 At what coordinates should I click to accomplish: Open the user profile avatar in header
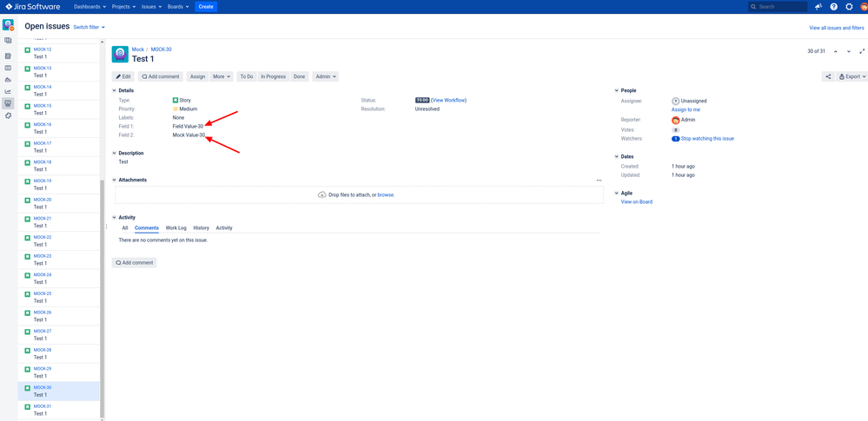[x=864, y=7]
